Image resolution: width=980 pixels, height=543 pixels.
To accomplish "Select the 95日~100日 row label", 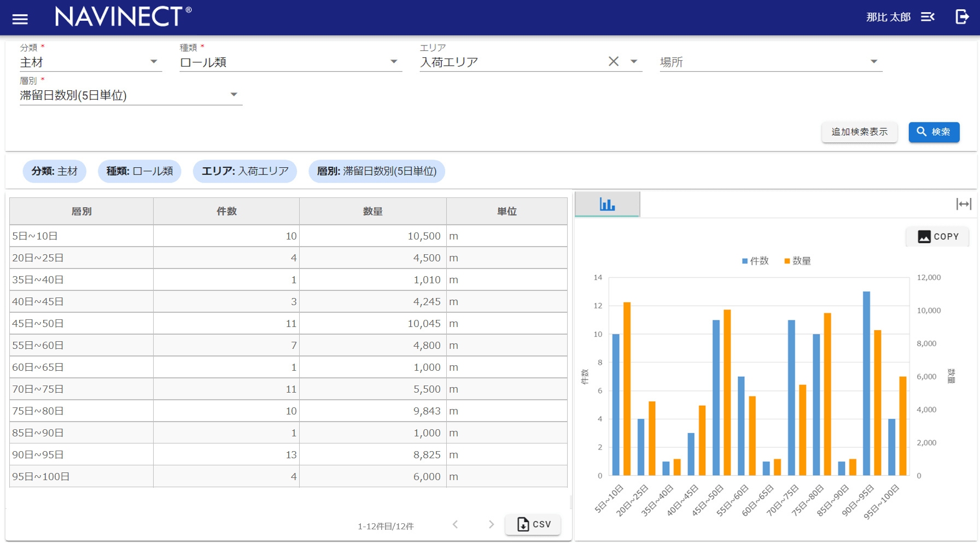I will click(x=41, y=477).
